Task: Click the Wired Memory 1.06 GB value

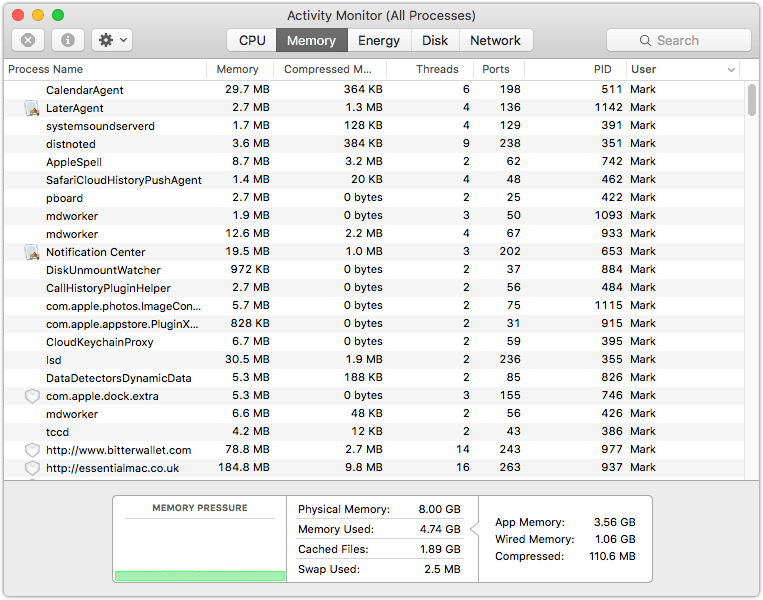Action: 615,539
